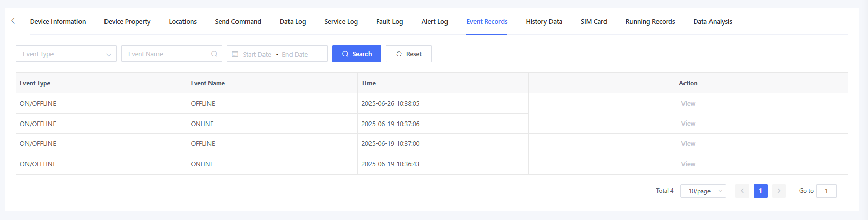View the OFFLINE event from 2025-06-26

(x=688, y=103)
